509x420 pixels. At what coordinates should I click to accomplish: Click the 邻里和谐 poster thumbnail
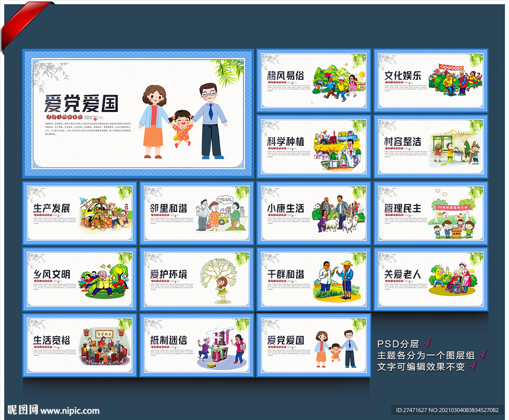197,213
